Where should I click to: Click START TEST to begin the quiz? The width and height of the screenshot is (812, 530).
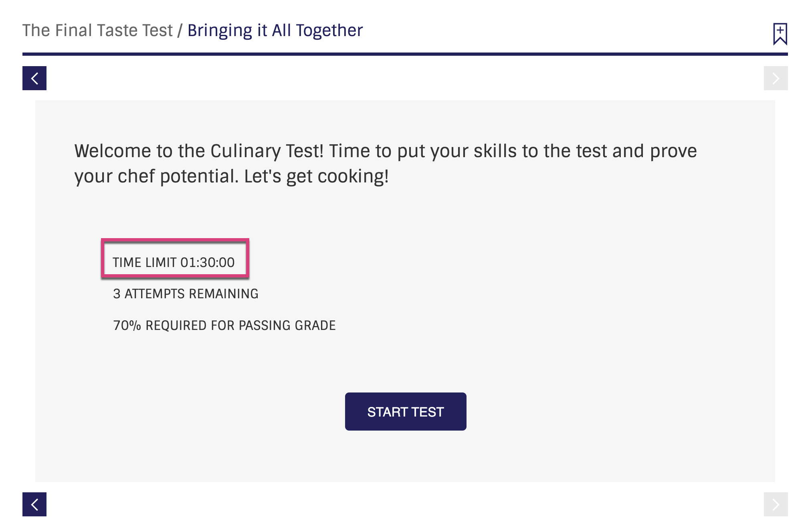[405, 411]
